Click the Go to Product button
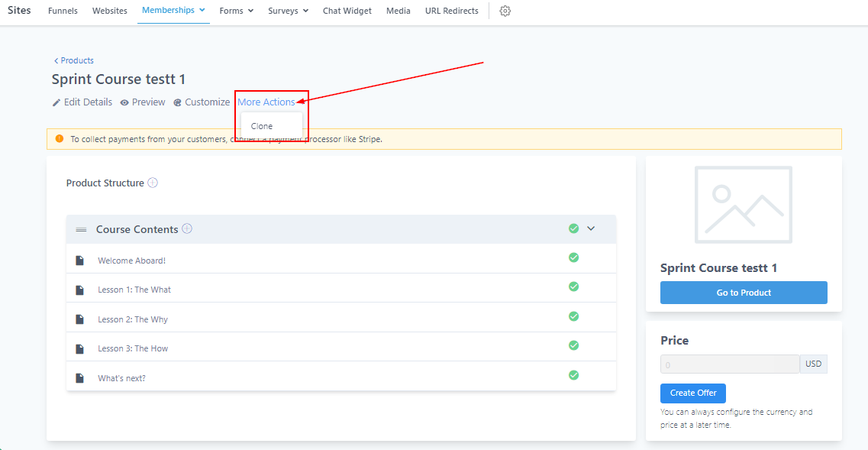This screenshot has width=868, height=450. click(743, 293)
